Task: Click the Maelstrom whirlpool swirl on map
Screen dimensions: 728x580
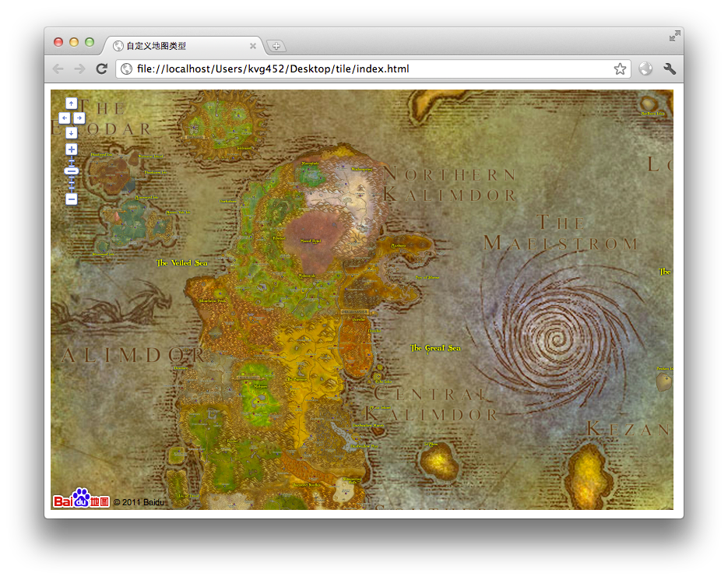Action: [x=557, y=338]
